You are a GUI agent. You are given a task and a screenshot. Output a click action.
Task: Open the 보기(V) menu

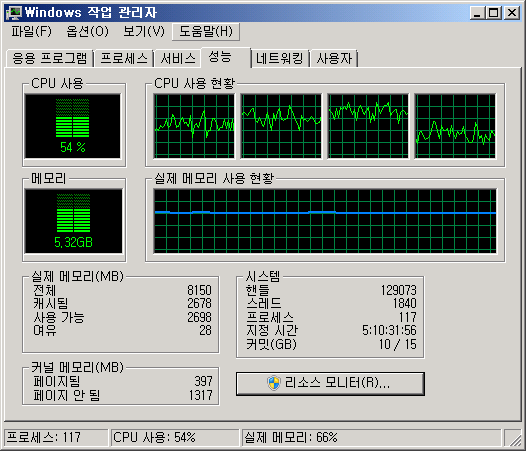(144, 32)
